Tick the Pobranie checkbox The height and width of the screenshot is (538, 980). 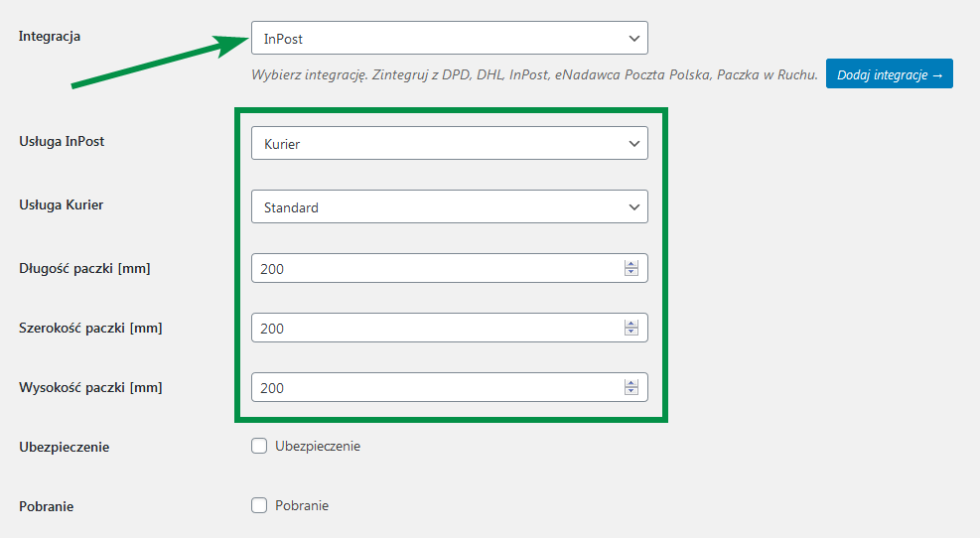pos(259,505)
